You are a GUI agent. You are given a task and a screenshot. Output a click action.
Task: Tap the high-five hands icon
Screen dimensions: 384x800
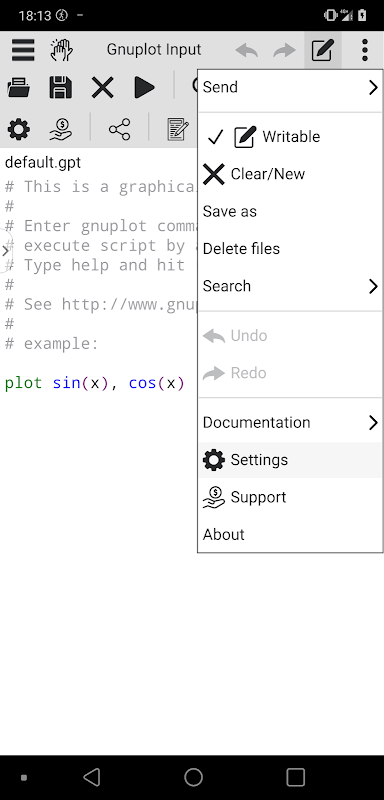(x=62, y=50)
